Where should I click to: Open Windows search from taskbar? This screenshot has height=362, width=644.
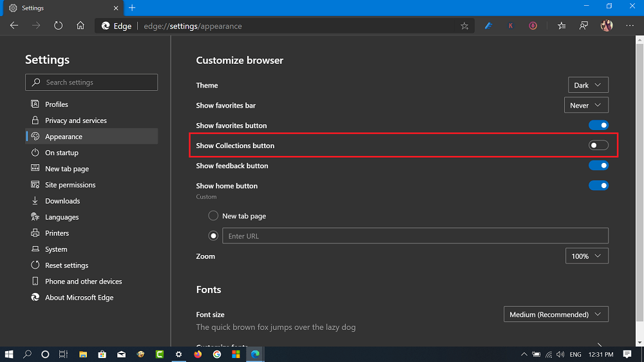point(27,354)
